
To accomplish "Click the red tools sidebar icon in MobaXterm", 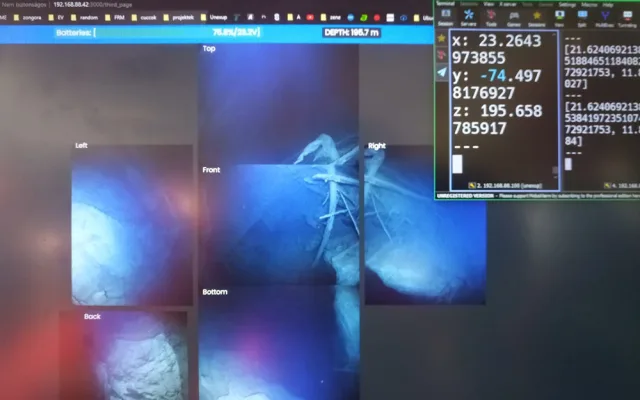I will point(441,55).
